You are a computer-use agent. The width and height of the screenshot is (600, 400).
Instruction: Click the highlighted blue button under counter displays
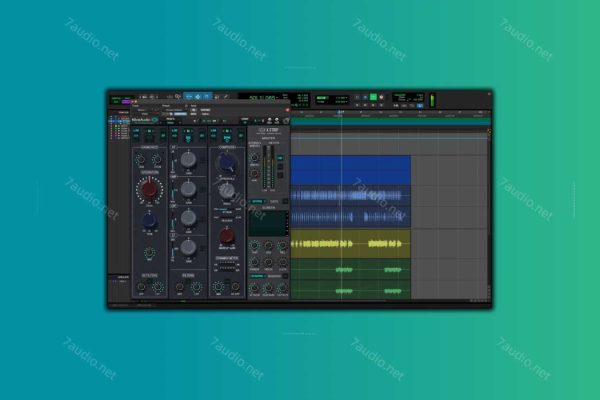point(420,105)
